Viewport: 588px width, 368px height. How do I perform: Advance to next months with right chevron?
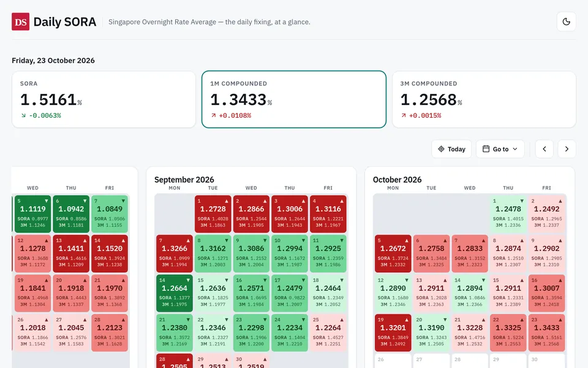click(567, 149)
